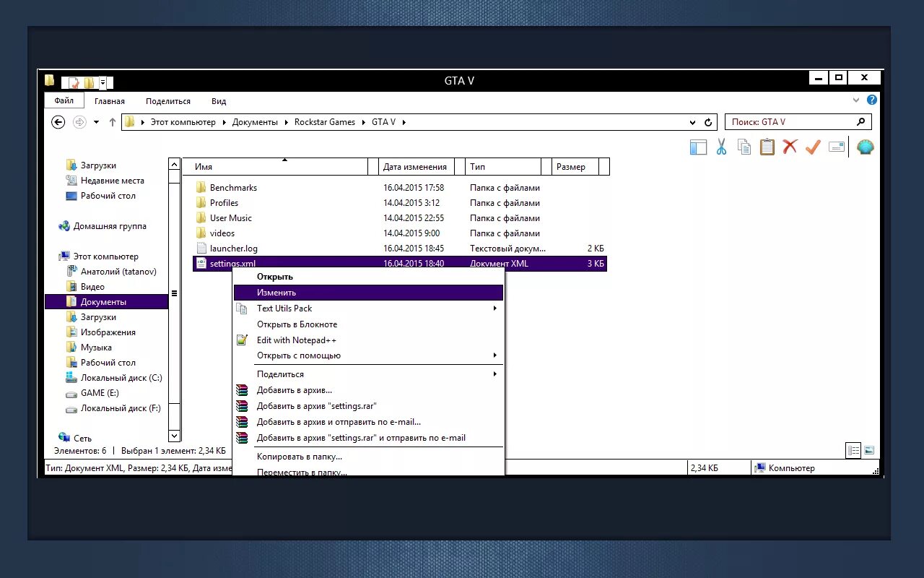The image size is (924, 578).
Task: Expand the Поделиться submenu arrow
Action: click(495, 374)
